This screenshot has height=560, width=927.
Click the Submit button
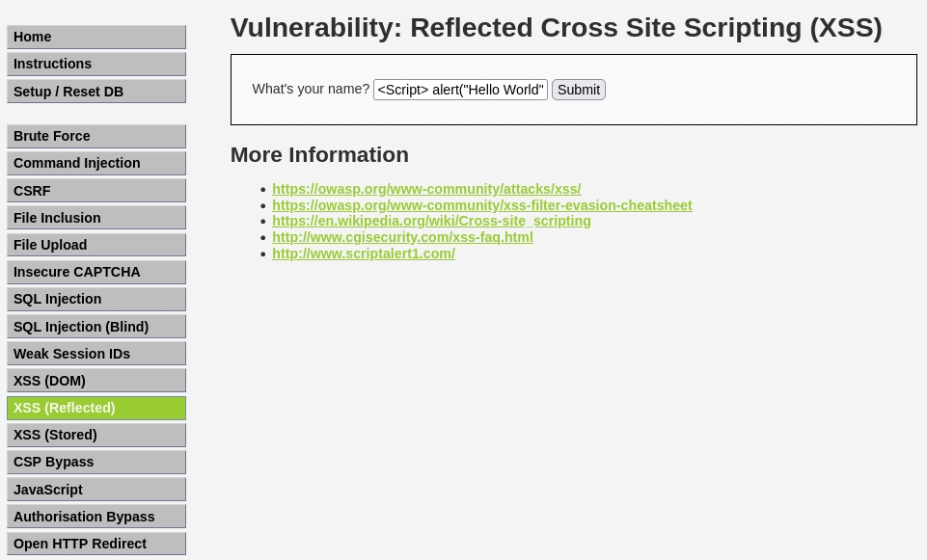pos(579,90)
